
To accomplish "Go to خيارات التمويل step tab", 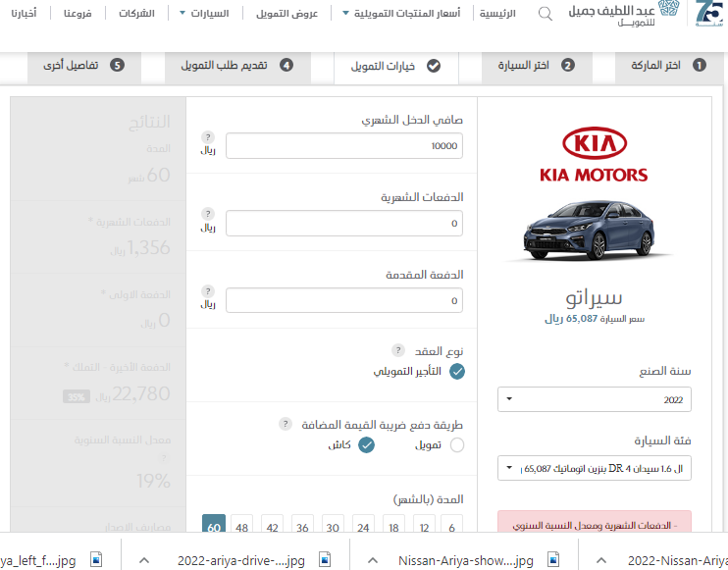I will click(x=396, y=68).
